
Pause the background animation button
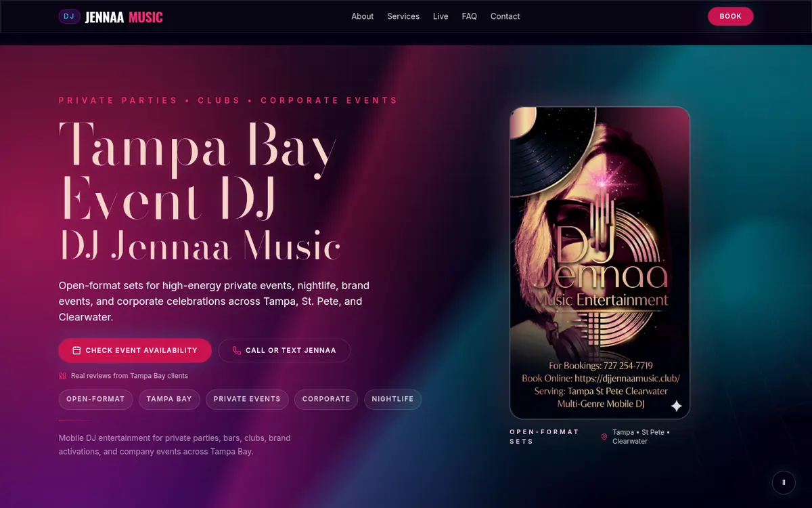coord(784,482)
